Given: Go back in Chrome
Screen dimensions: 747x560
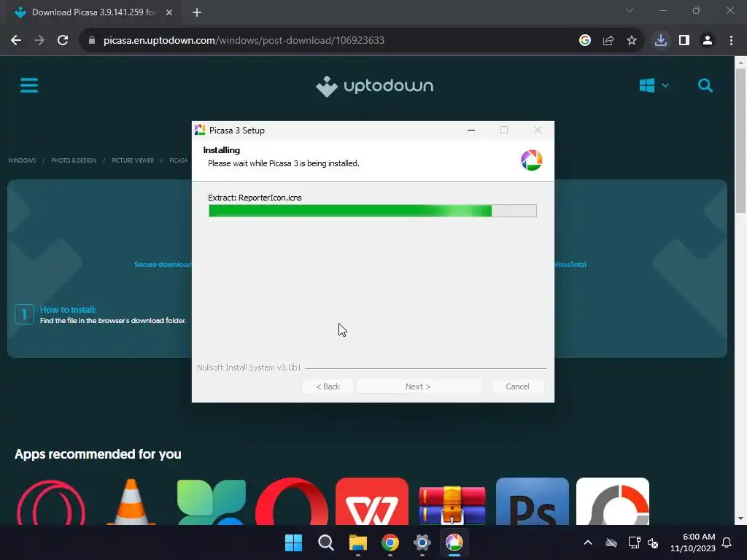Looking at the screenshot, I should (16, 41).
